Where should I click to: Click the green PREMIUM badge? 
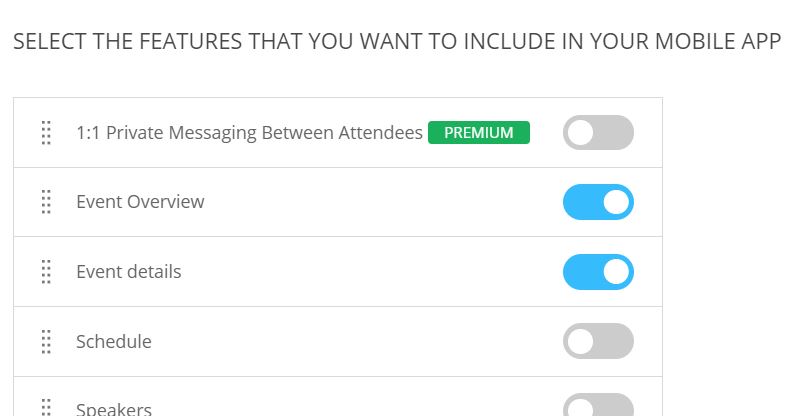pyautogui.click(x=478, y=133)
